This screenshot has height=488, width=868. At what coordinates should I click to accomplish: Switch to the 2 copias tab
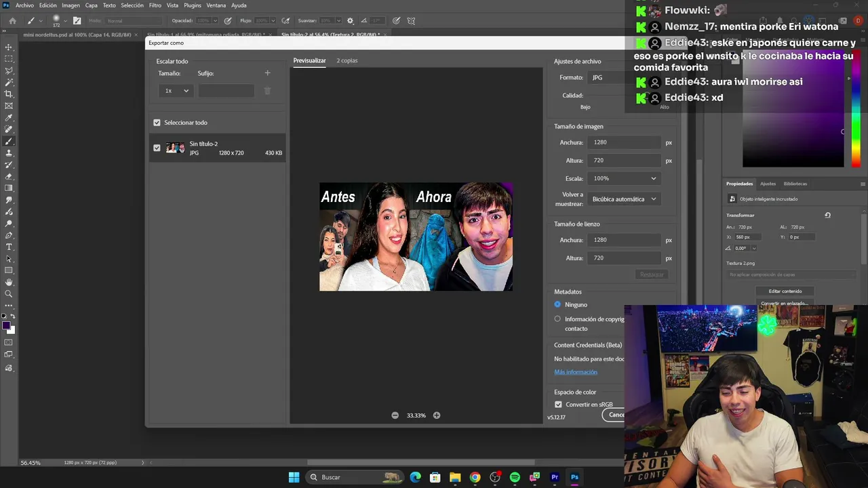coord(347,60)
